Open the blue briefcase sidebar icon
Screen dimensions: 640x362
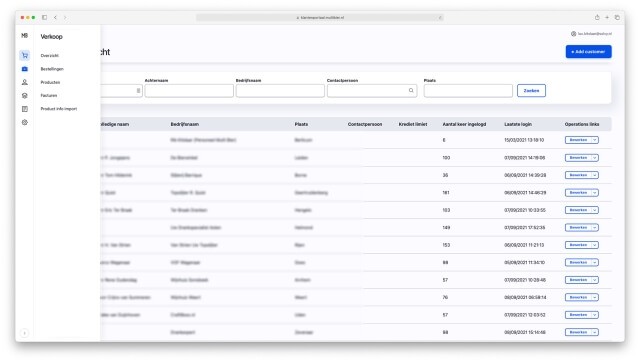tap(24, 69)
